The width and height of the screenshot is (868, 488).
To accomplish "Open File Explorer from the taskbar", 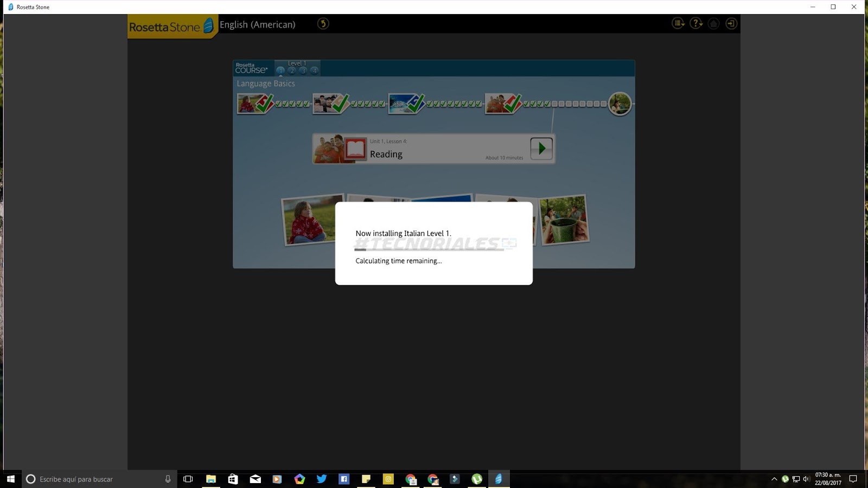I will (x=210, y=479).
